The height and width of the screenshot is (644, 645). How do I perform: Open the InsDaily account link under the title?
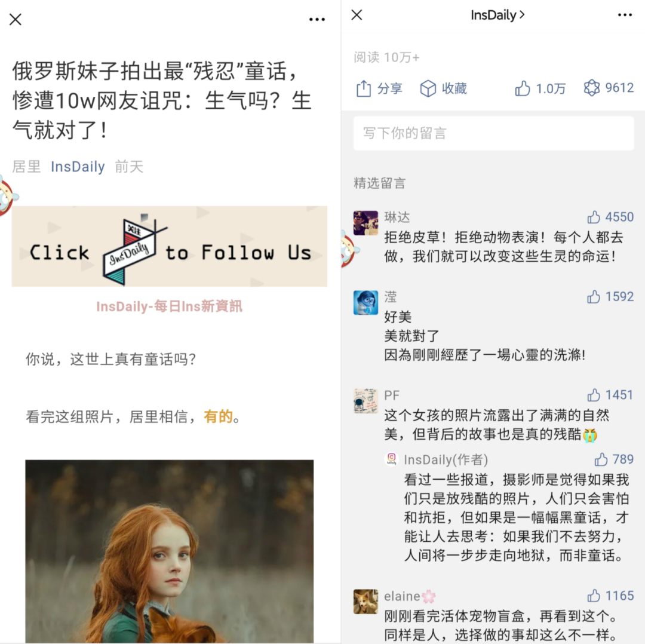(x=78, y=167)
